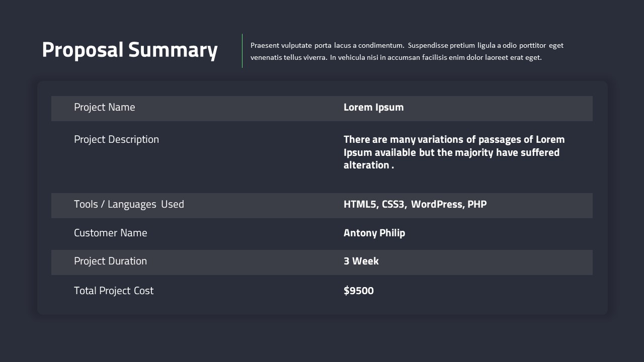
Task: Click the Total Project Cost label
Action: pos(113,291)
